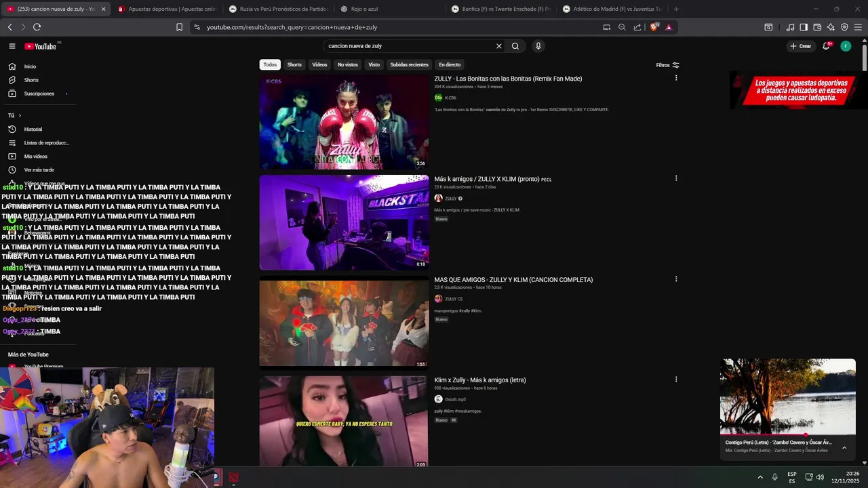
Task: Click the YouTube logo
Action: pos(41,46)
